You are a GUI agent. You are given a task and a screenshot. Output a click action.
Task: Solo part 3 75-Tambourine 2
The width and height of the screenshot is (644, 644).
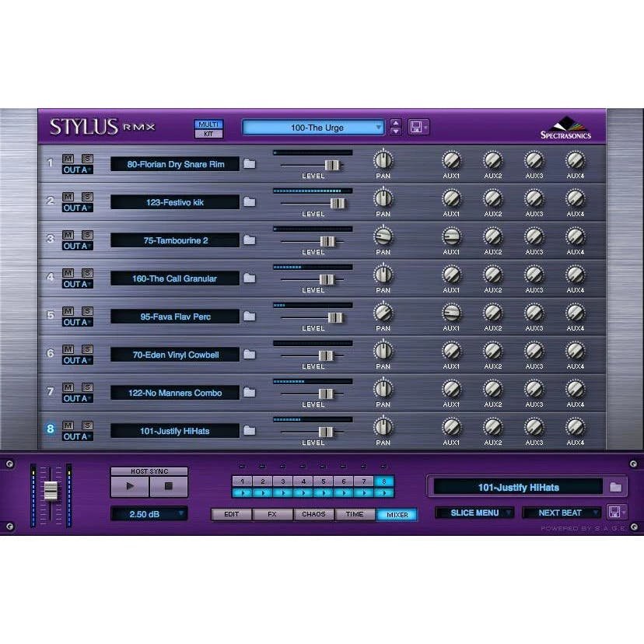[x=87, y=235]
